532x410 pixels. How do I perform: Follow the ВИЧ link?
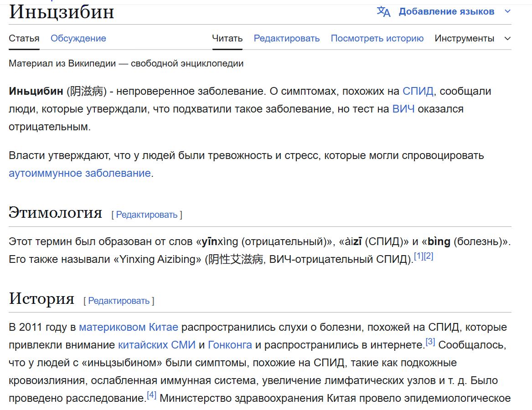[x=403, y=109]
